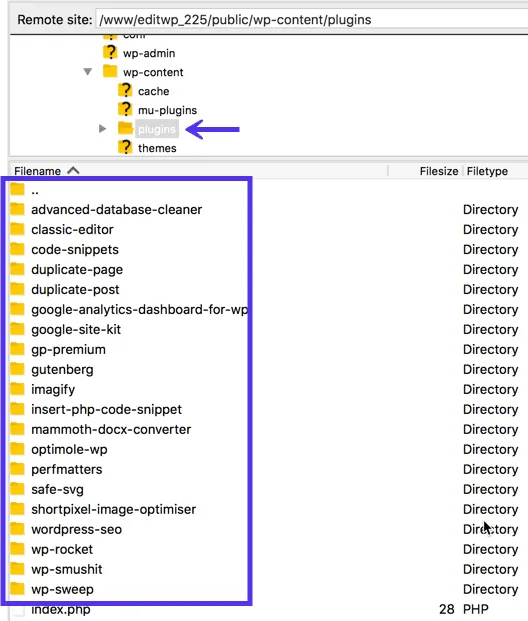Click the themes question-mark folder icon

pyautogui.click(x=125, y=147)
